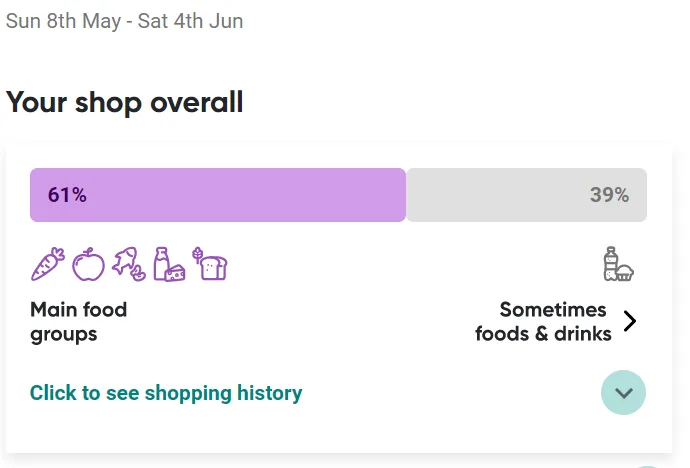Open Sometimes foods via right chevron arrow
This screenshot has height=468, width=690.
(x=630, y=321)
